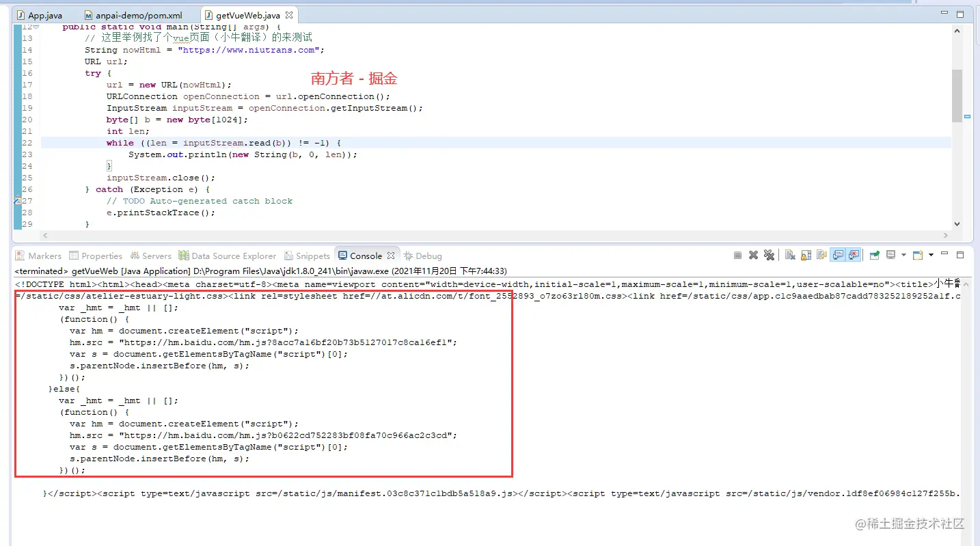Click the 'TODO Auto-generated catch block' comment
The height and width of the screenshot is (546, 980).
[x=200, y=201]
